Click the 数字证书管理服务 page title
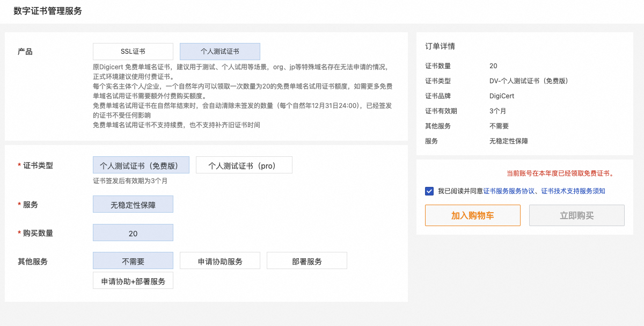 [48, 11]
